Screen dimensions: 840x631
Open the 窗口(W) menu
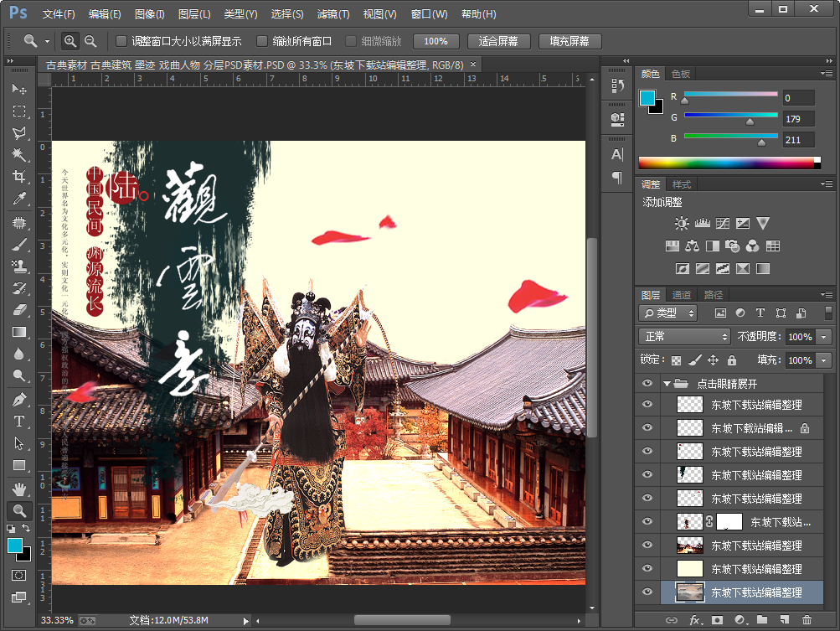point(429,14)
